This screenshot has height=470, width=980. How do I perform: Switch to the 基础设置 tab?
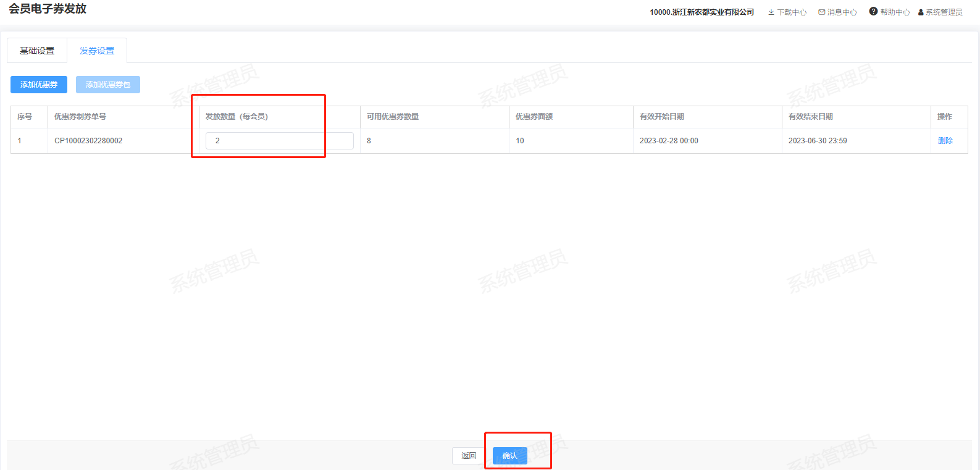pyautogui.click(x=37, y=51)
